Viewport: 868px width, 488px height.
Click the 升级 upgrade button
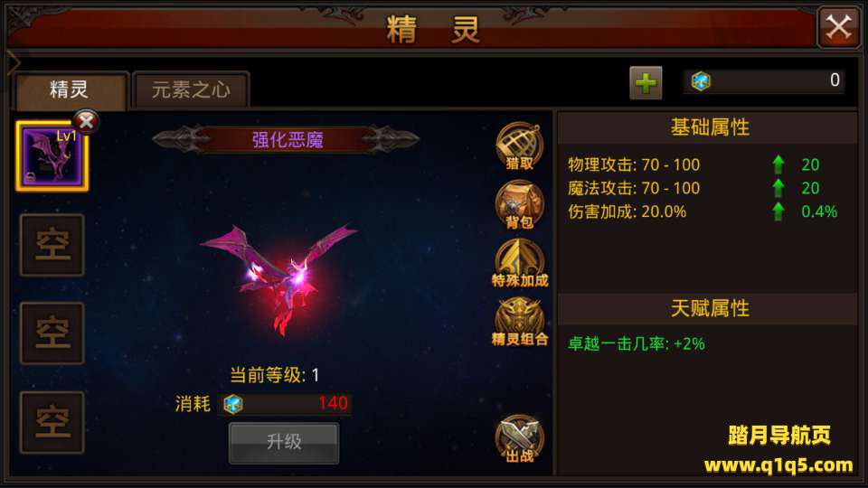(x=284, y=443)
